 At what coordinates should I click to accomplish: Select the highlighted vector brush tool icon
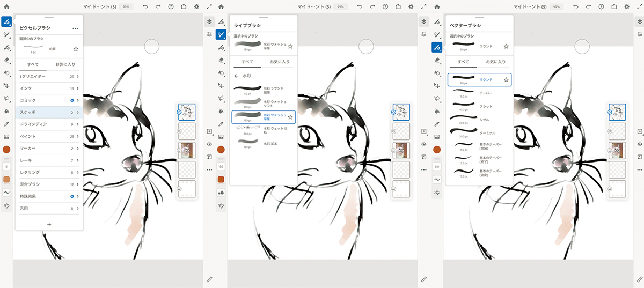coord(438,47)
